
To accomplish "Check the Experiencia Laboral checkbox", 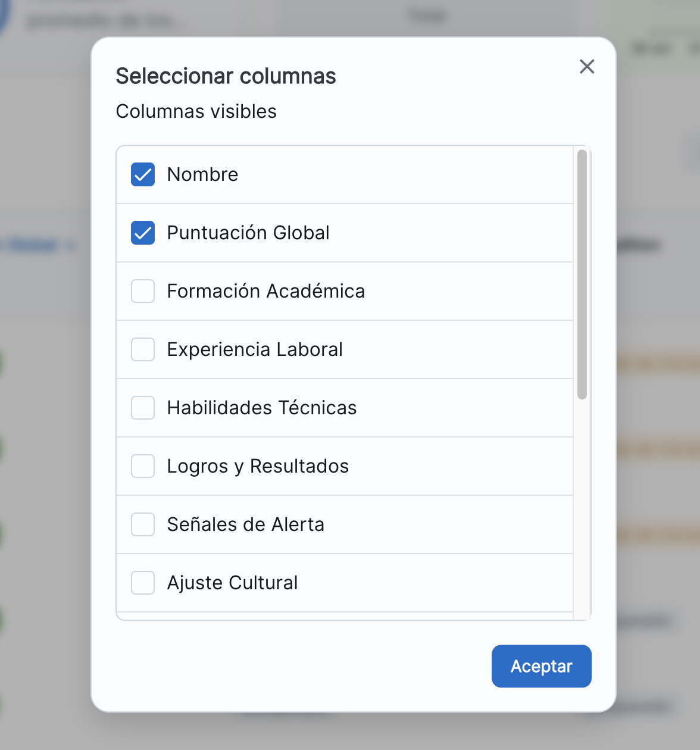I will (x=143, y=349).
